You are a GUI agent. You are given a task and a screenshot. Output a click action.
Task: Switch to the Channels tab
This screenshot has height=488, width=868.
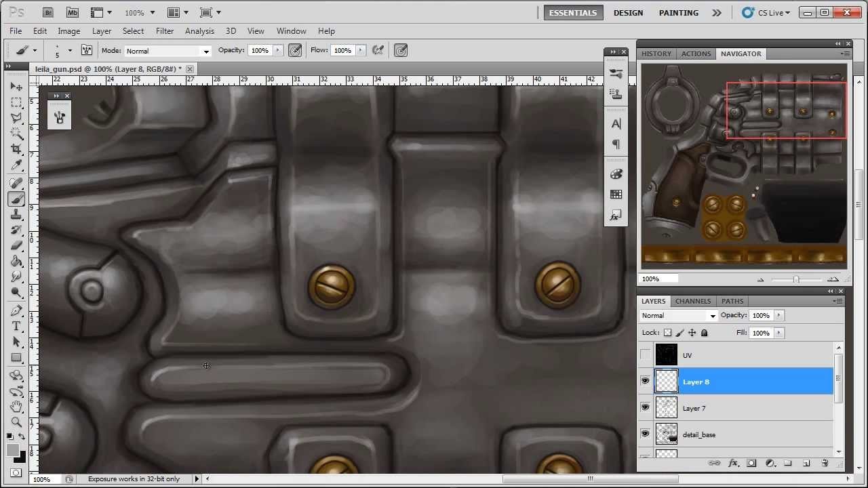click(x=693, y=301)
